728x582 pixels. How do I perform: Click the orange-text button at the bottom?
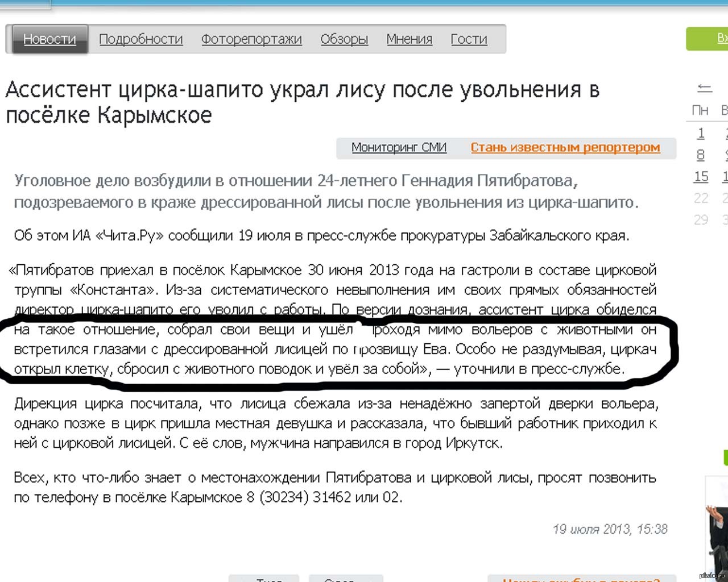(x=580, y=578)
